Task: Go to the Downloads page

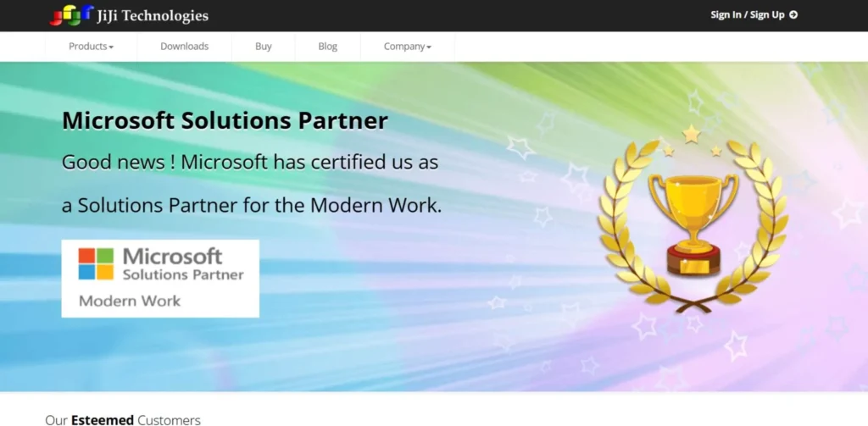Action: click(184, 47)
